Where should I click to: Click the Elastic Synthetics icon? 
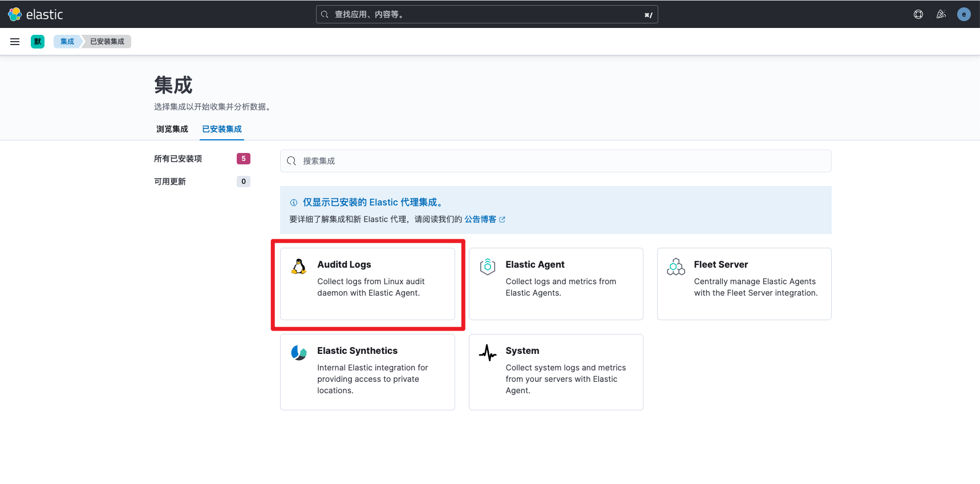[x=299, y=353]
